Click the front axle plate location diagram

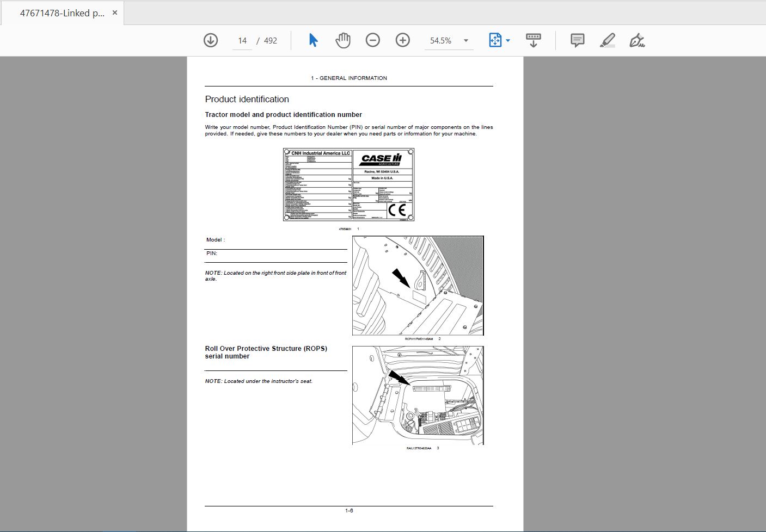coord(418,286)
